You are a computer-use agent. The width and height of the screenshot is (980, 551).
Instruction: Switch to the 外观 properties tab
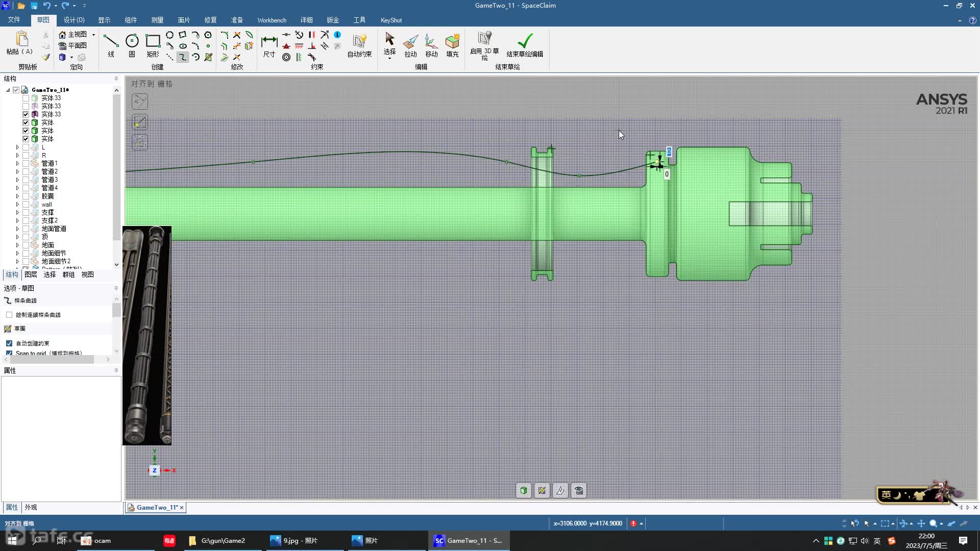tap(31, 507)
